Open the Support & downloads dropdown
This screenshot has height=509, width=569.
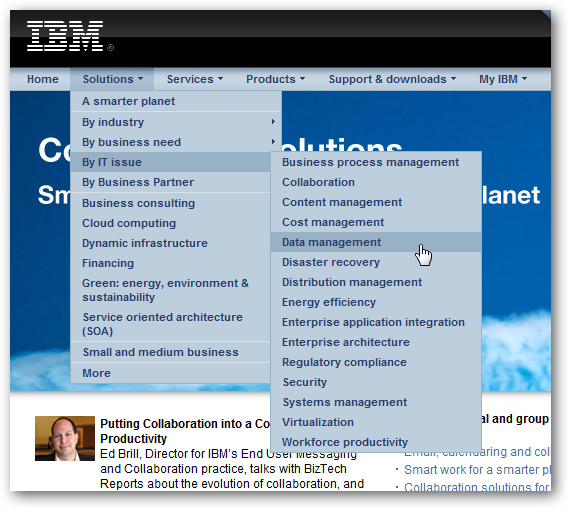pyautogui.click(x=392, y=79)
